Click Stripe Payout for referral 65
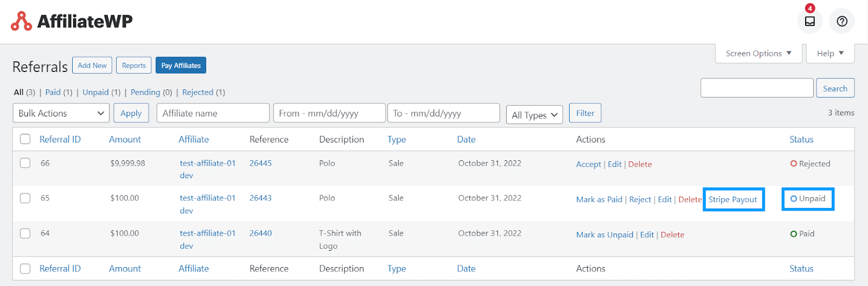Screen dimensions: 868x286 [x=732, y=199]
